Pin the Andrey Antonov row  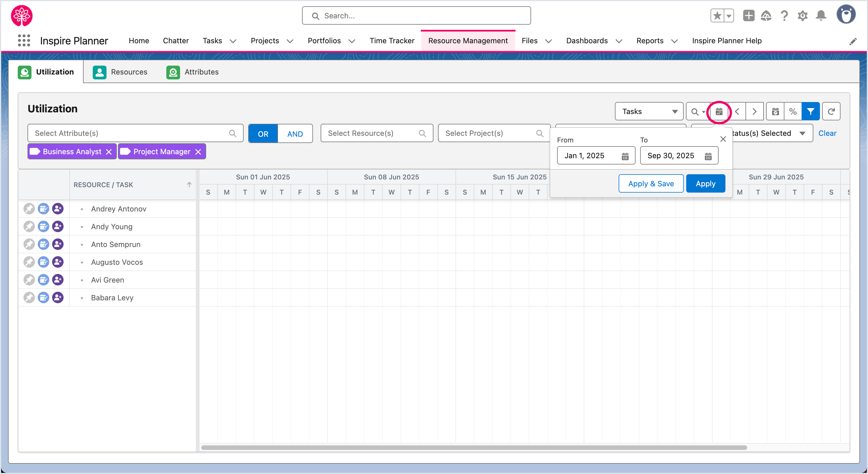(x=29, y=209)
